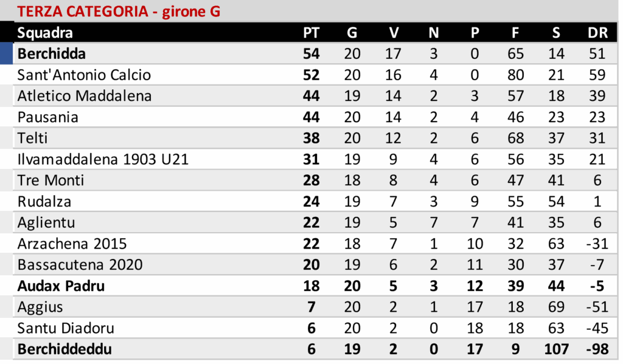
Task: Click the Santu Diadoru team name
Action: pyautogui.click(x=66, y=329)
